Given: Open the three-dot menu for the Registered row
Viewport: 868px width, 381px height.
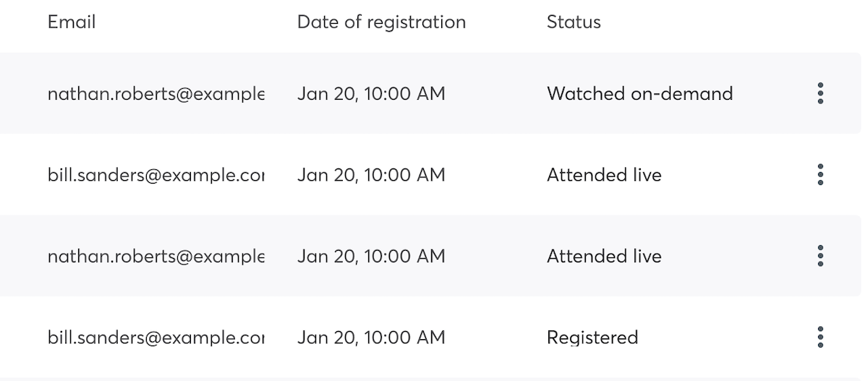Looking at the screenshot, I should pos(820,337).
